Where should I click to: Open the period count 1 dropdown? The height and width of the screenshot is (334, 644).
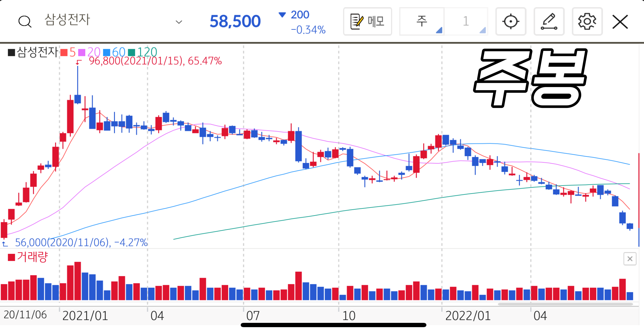(x=466, y=22)
